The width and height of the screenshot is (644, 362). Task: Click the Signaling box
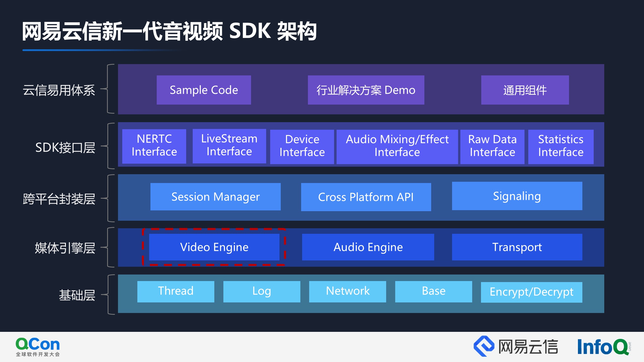517,196
